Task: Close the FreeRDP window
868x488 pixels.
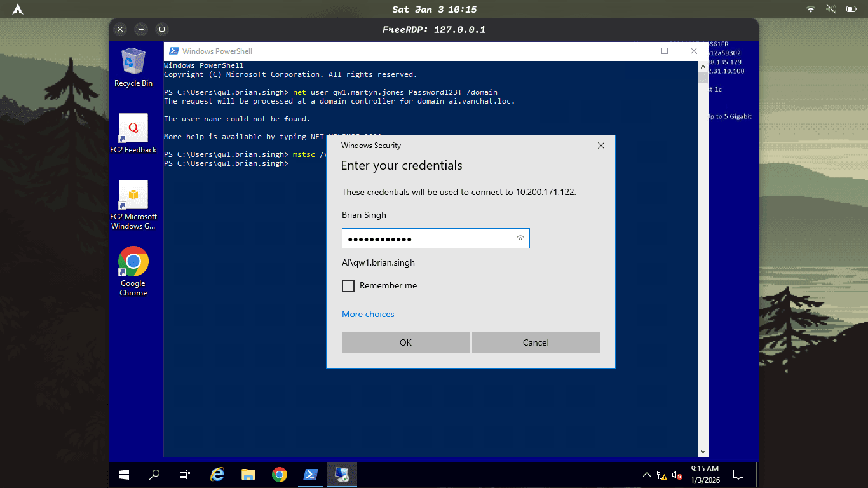Action: (x=121, y=29)
